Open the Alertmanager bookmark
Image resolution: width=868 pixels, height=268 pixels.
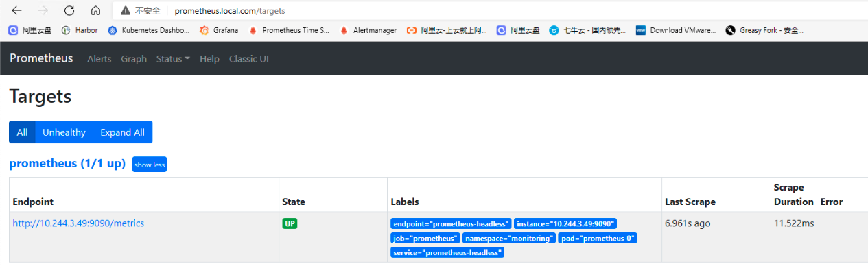(x=368, y=30)
